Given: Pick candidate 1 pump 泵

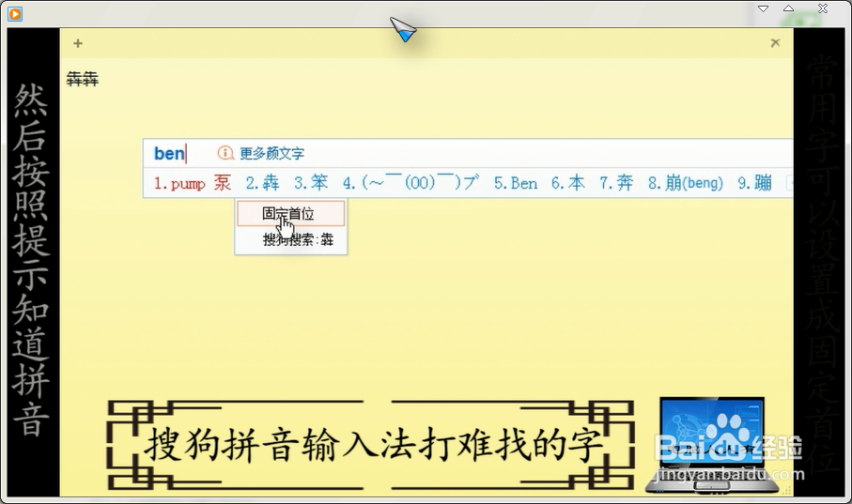Looking at the screenshot, I should pyautogui.click(x=193, y=183).
